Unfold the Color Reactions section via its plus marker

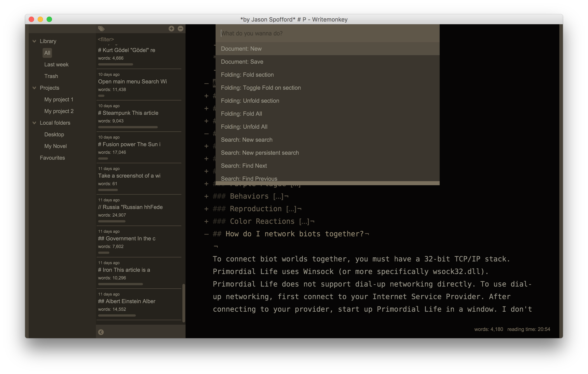pos(206,221)
